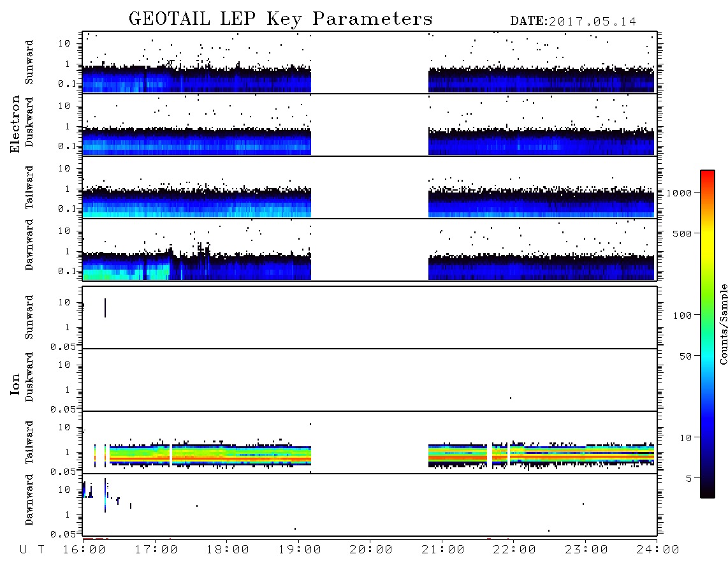The height and width of the screenshot is (561, 728).
Task: Click the Ion group label
Action: pos(15,384)
